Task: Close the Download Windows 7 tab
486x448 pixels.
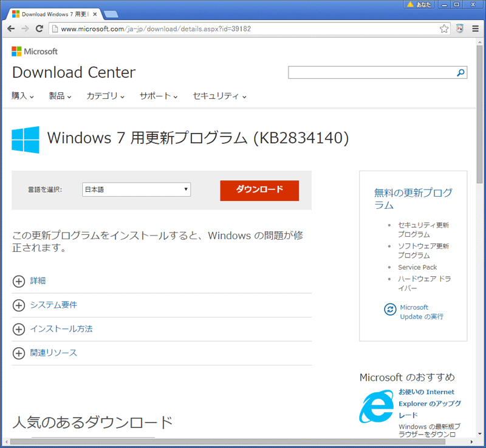Action: (95, 14)
